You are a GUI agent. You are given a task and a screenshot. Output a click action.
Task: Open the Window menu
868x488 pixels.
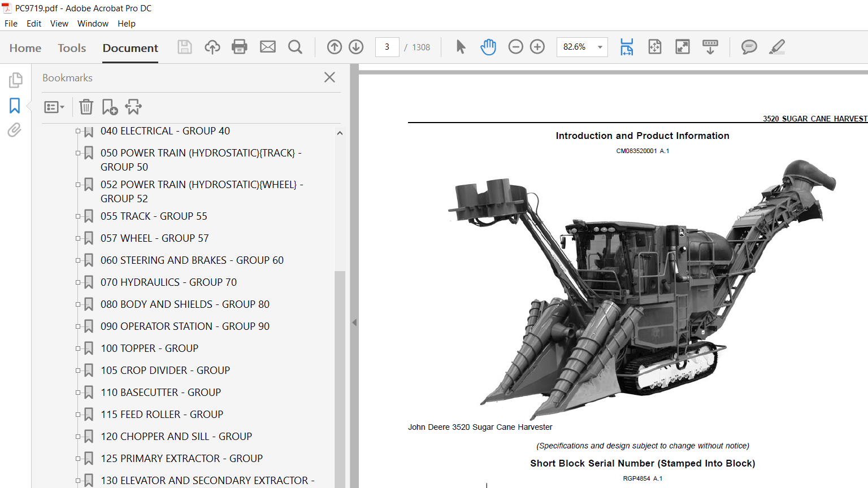click(x=93, y=24)
